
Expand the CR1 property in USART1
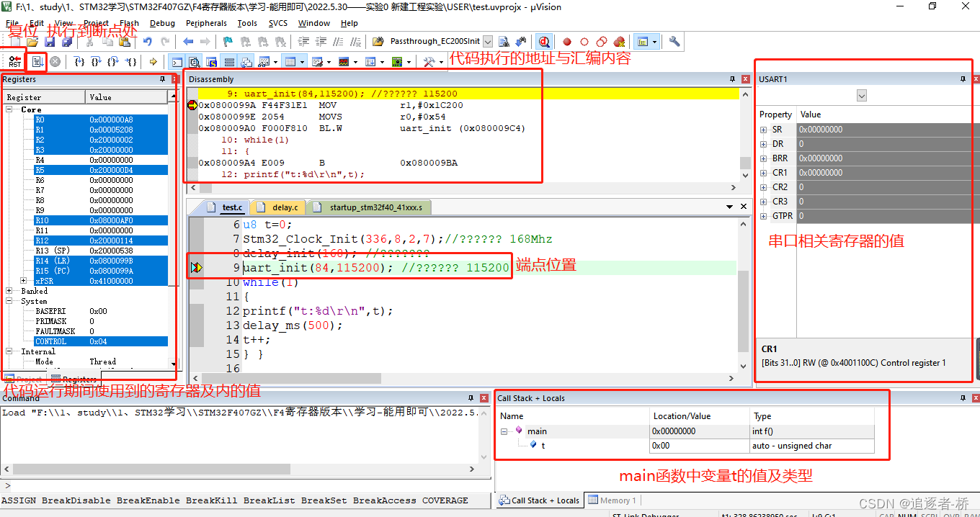point(764,173)
